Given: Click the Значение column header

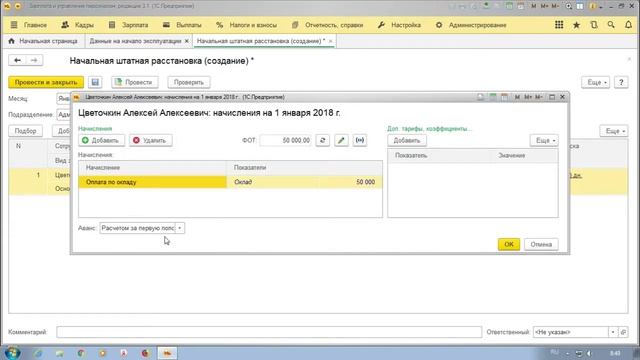Looking at the screenshot, I should click(x=524, y=156).
